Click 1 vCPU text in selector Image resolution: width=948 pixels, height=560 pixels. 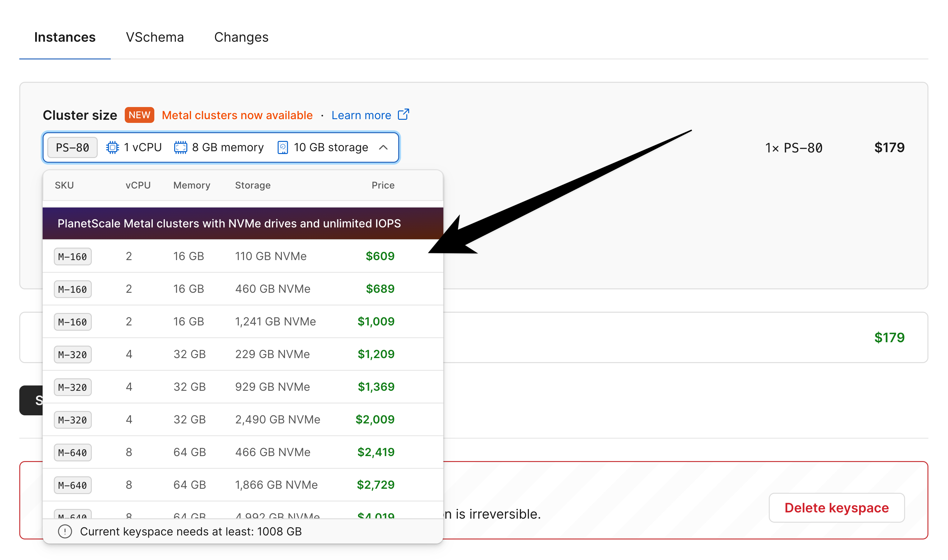tap(143, 147)
